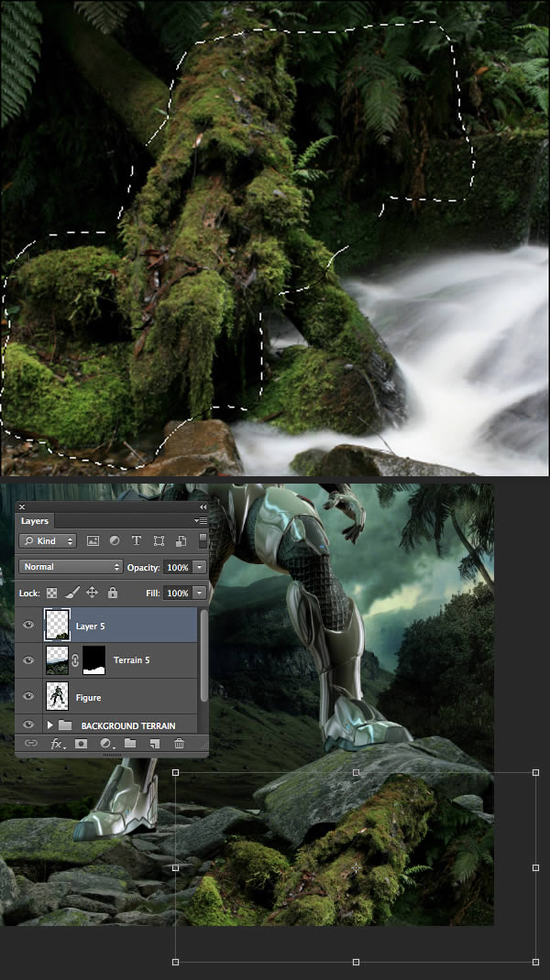550x980 pixels.
Task: Create a new group folder
Action: coord(130,743)
